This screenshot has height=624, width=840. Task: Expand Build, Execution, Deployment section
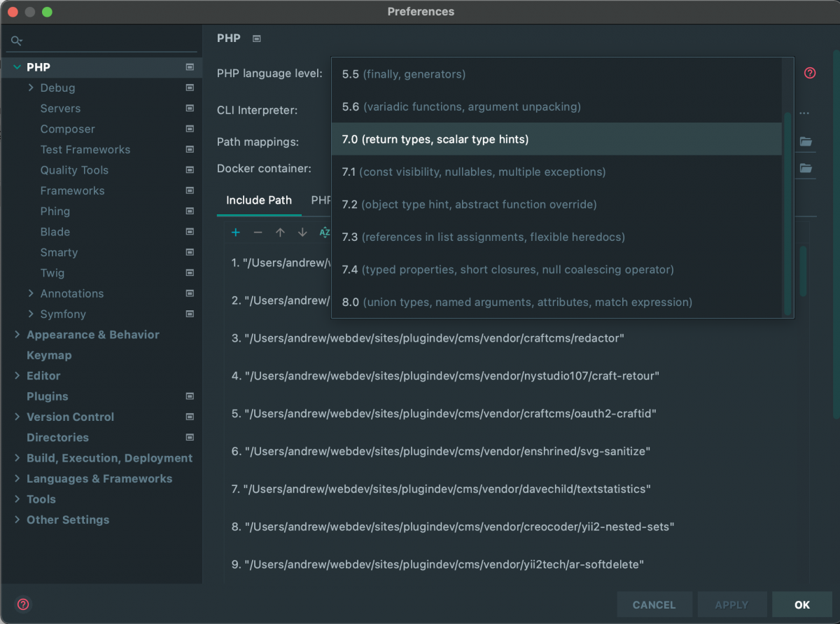tap(17, 458)
